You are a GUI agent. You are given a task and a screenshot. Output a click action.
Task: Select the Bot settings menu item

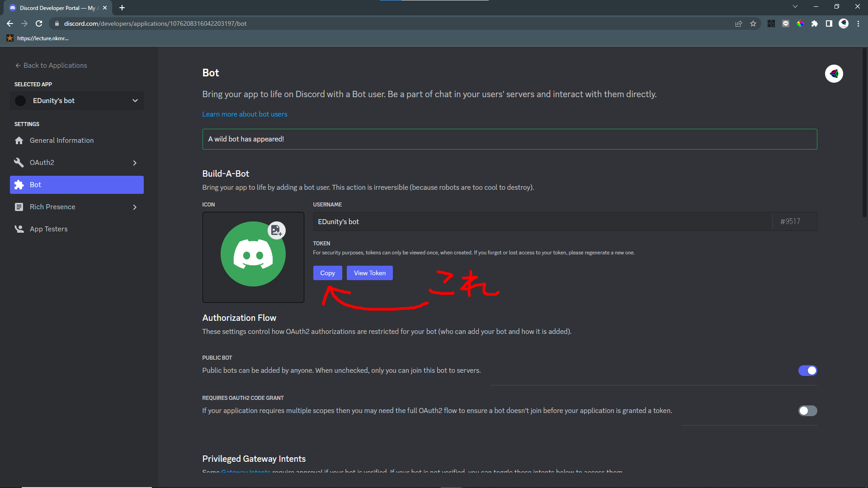(x=77, y=185)
